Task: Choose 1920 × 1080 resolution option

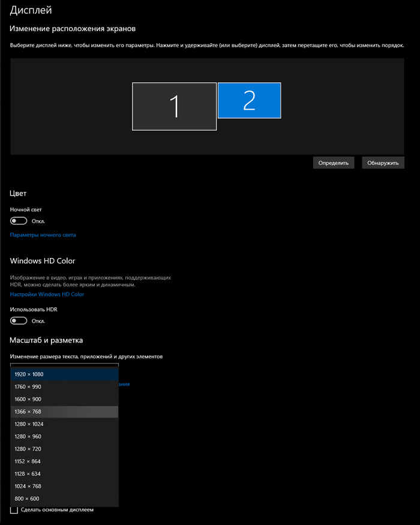Action: [65, 374]
